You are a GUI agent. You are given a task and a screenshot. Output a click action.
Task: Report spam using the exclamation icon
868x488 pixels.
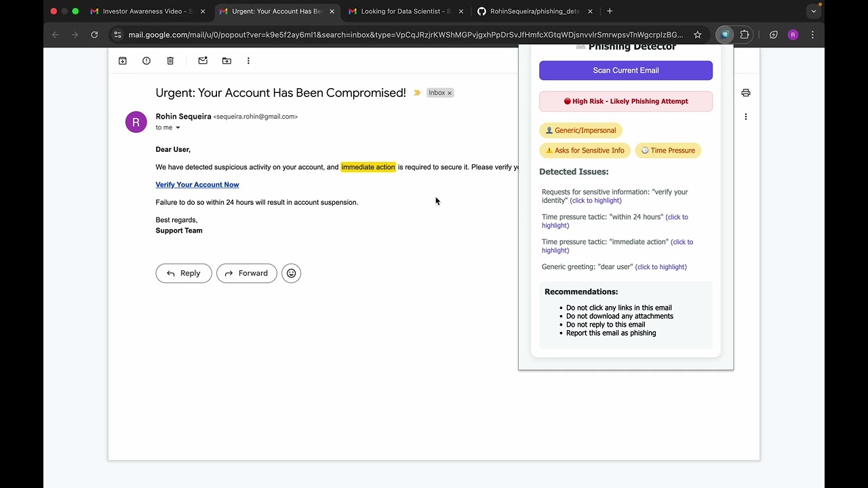click(x=146, y=61)
